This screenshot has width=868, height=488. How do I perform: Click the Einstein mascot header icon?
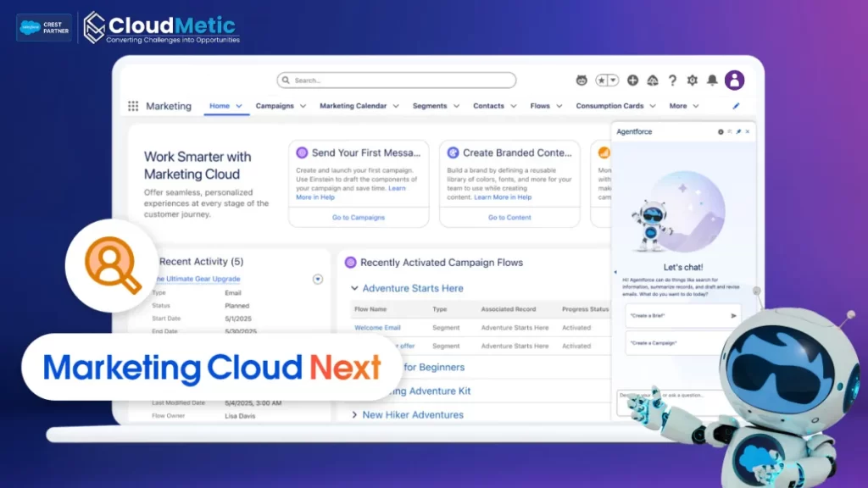pos(581,80)
